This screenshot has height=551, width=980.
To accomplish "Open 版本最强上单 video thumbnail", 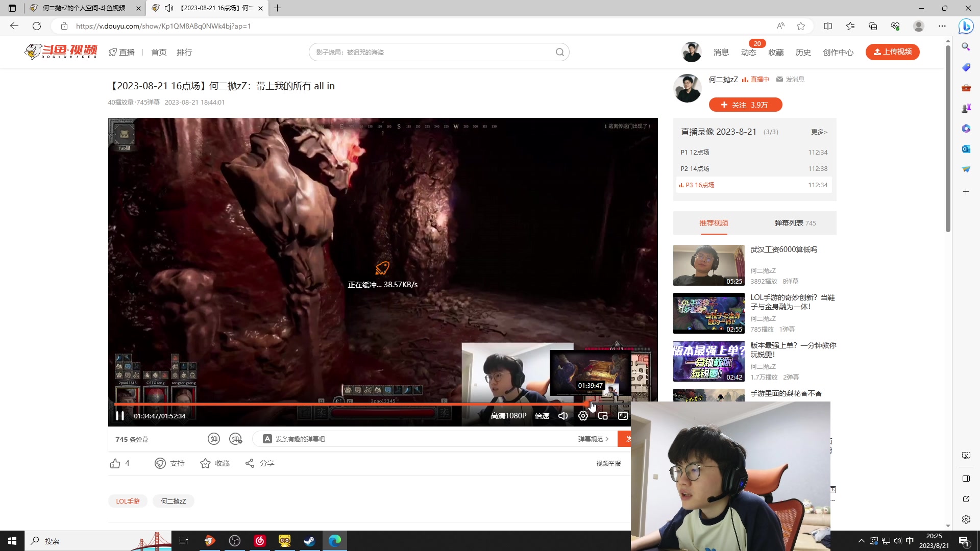I will coord(708,361).
